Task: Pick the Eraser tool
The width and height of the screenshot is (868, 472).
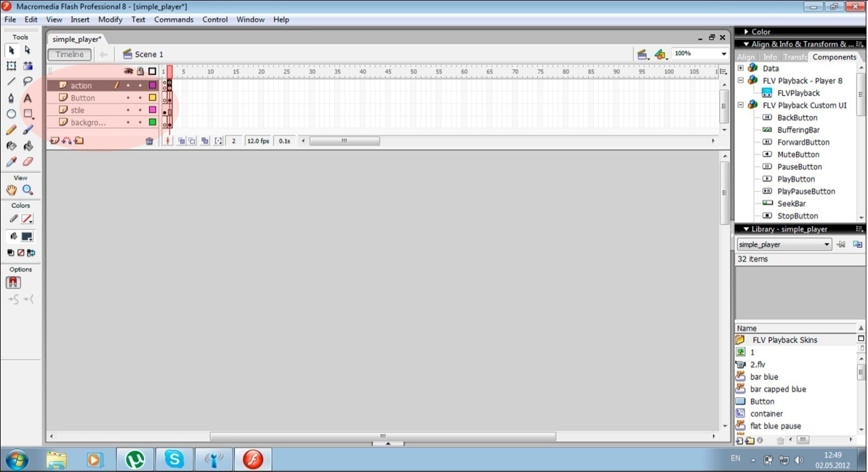Action: 27,162
